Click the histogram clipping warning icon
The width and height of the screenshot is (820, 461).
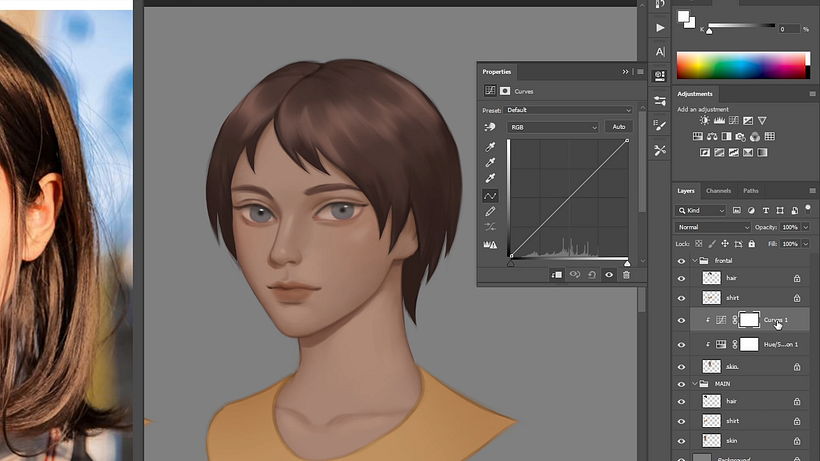pyautogui.click(x=490, y=244)
